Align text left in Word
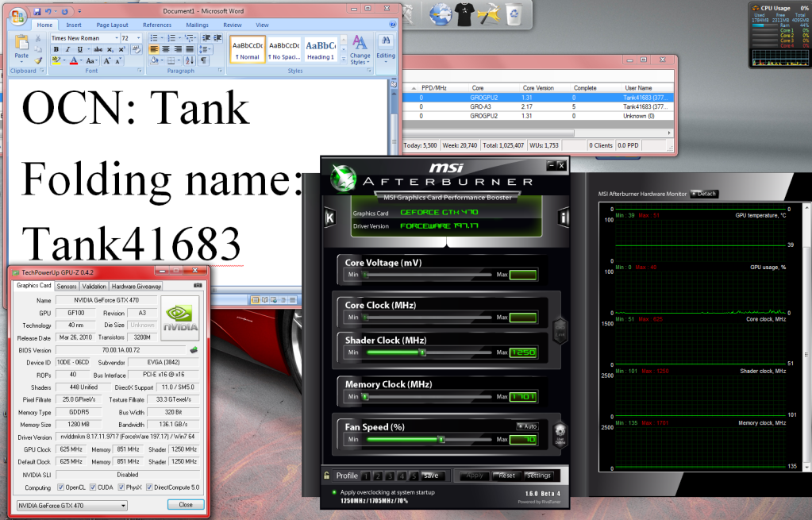The height and width of the screenshot is (520, 812). click(154, 50)
